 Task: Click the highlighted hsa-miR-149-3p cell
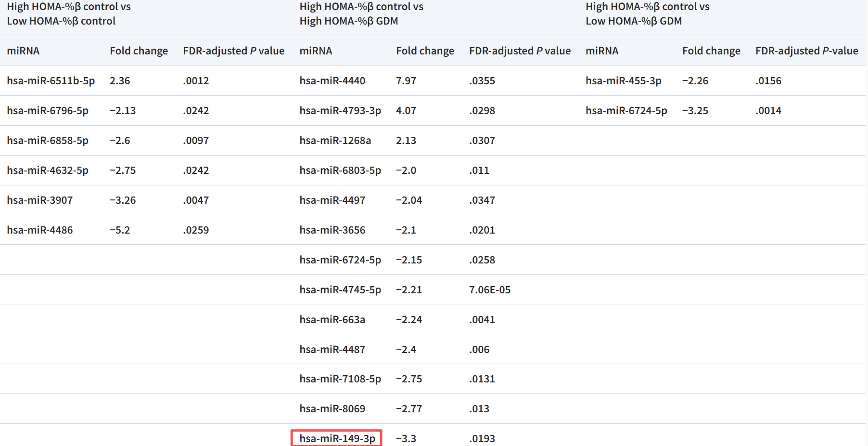pos(337,438)
